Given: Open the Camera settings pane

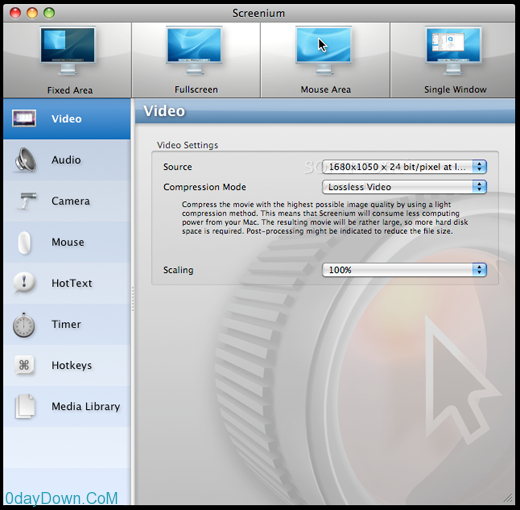Looking at the screenshot, I should tap(67, 201).
